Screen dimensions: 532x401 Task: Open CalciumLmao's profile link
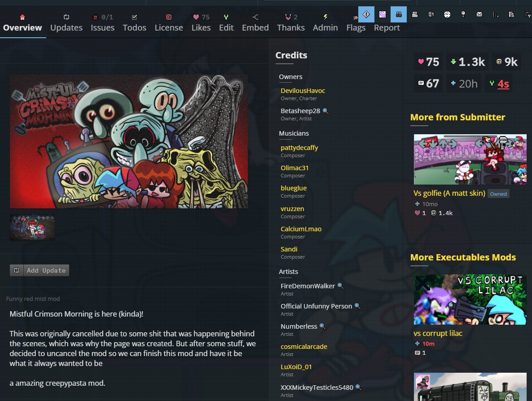(x=301, y=229)
